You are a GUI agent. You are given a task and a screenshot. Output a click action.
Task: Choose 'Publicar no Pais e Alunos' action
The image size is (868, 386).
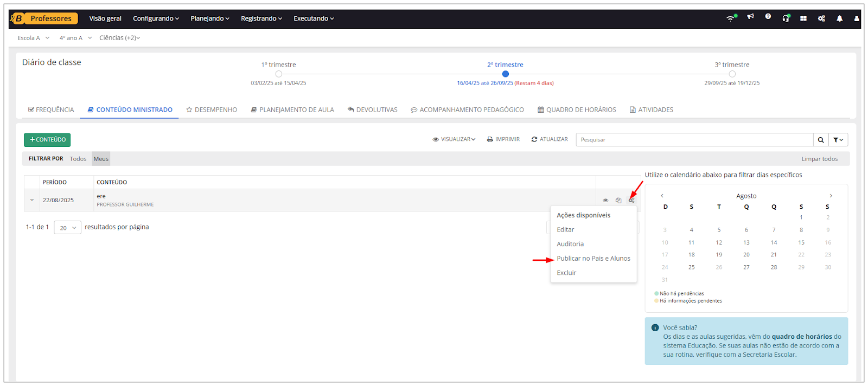(x=593, y=259)
